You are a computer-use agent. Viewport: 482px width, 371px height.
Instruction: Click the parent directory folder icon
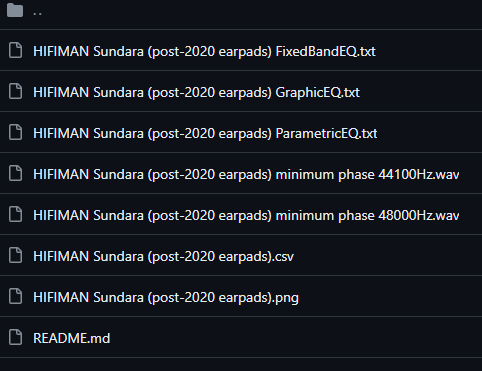(x=15, y=10)
